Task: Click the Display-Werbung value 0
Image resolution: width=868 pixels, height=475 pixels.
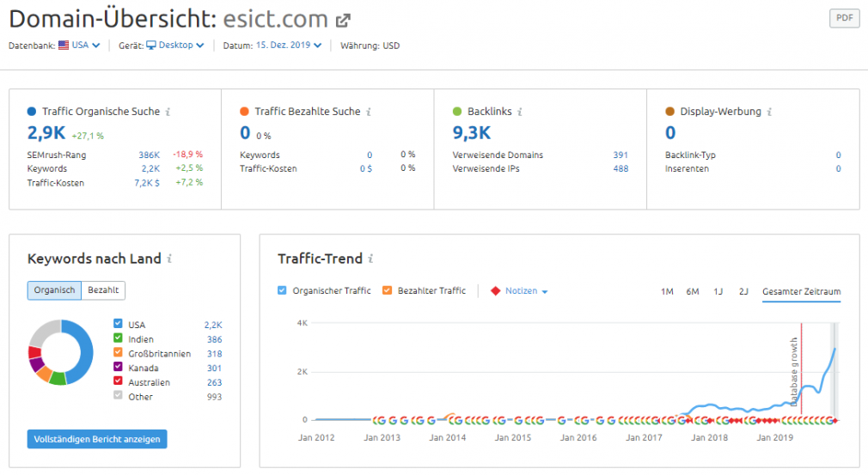Action: [670, 133]
